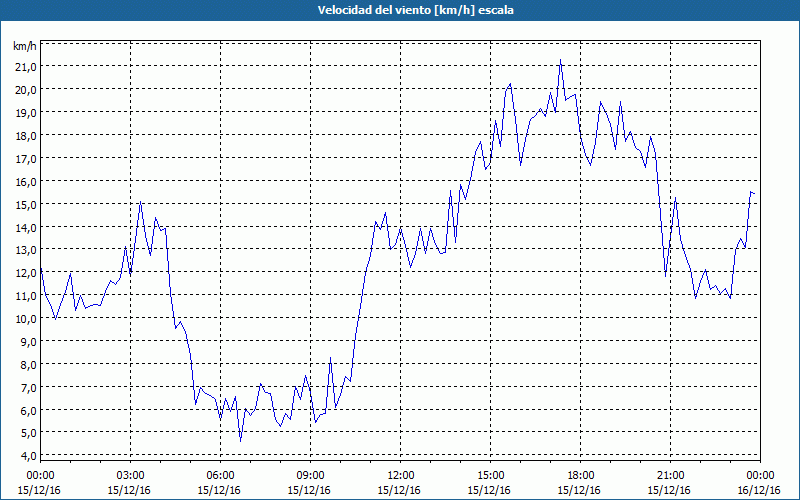Click the '18:00' time label
The height and width of the screenshot is (500, 800).
click(580, 476)
